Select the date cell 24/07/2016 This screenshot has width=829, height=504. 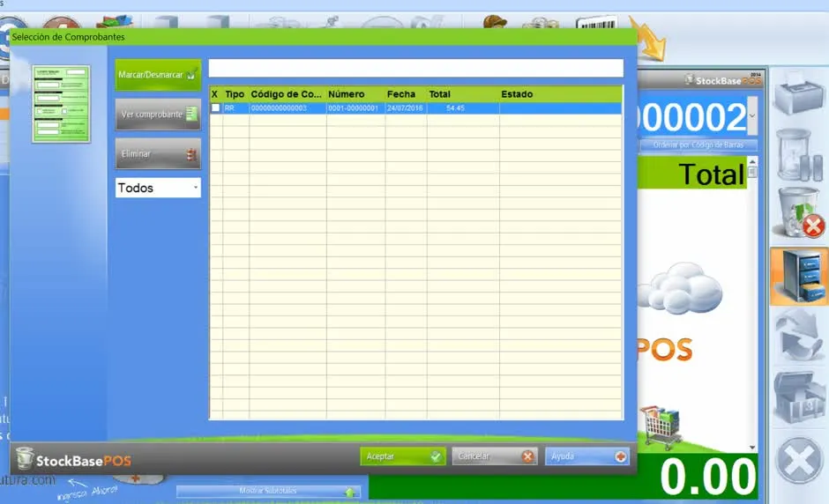point(405,108)
